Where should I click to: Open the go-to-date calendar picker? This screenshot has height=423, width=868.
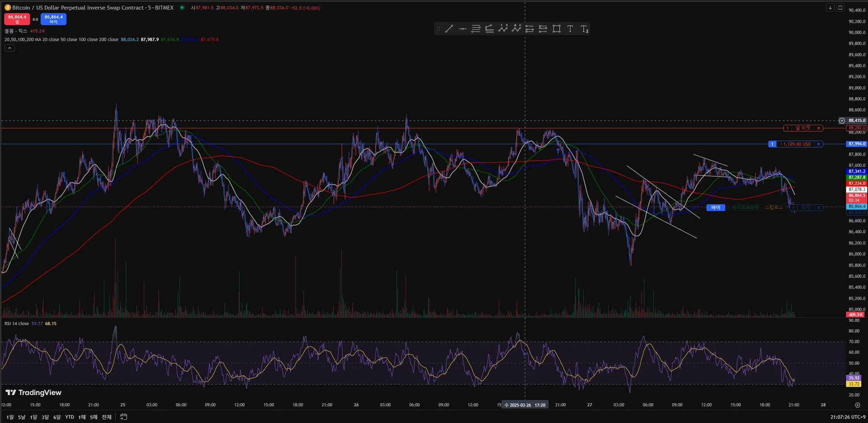(x=123, y=417)
